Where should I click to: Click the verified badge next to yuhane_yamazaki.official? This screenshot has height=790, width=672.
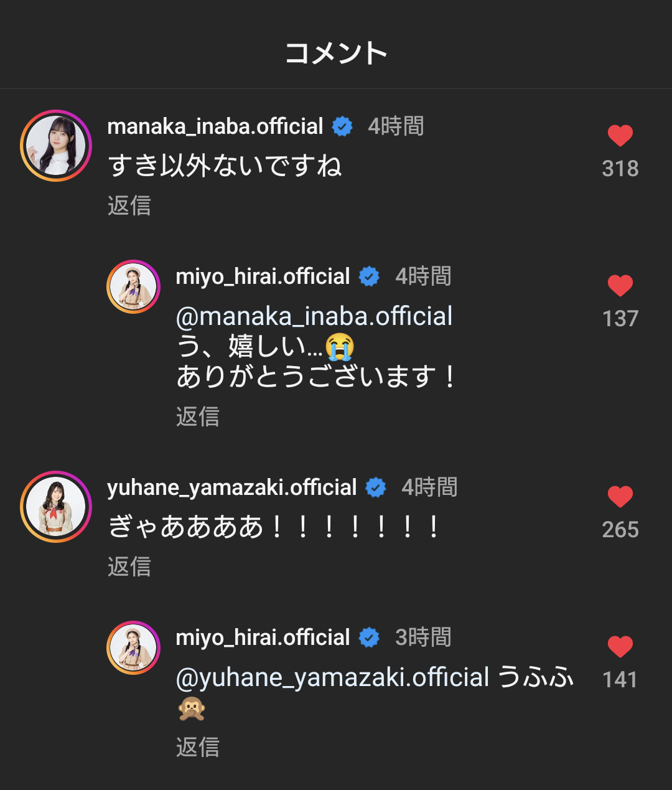(376, 487)
